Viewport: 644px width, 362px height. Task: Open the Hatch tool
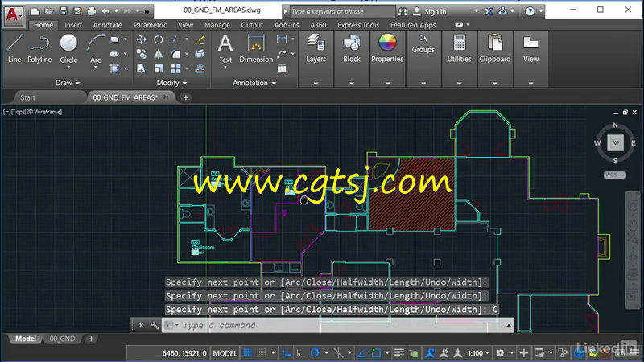tap(114, 68)
